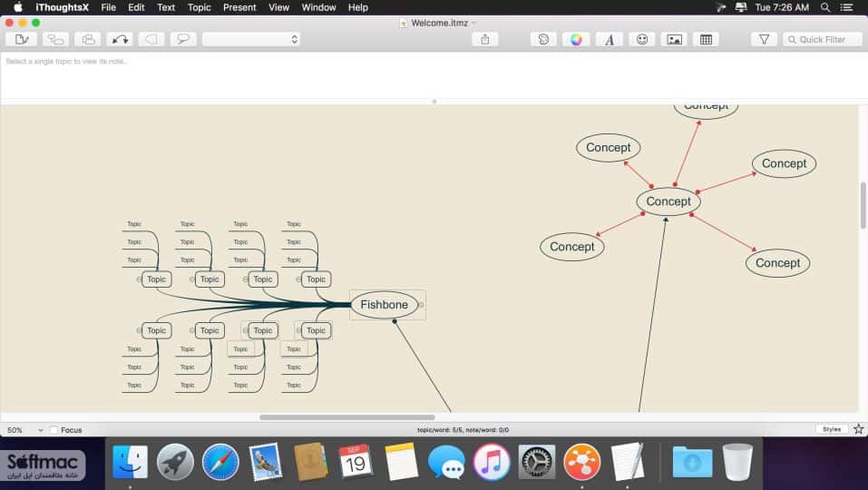Collapse the Fishbone node using its handle

click(421, 305)
